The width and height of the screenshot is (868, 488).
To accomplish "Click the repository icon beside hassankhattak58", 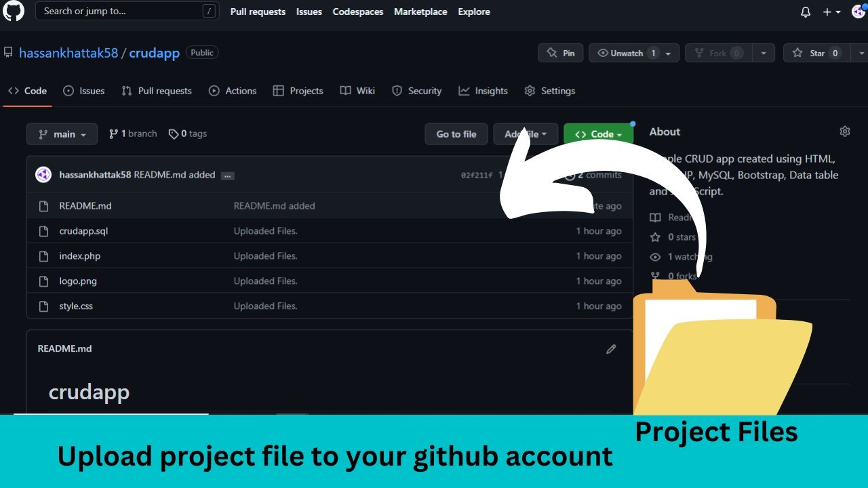I will tap(8, 52).
